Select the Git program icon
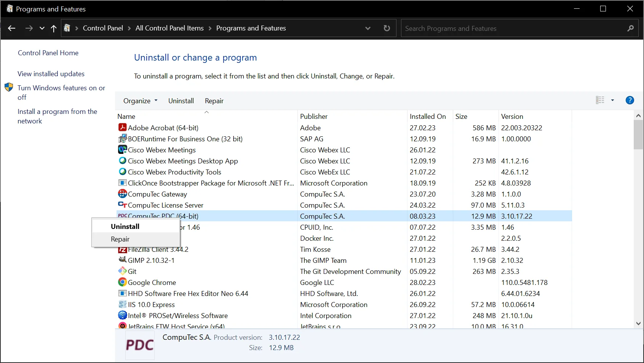 tap(122, 271)
